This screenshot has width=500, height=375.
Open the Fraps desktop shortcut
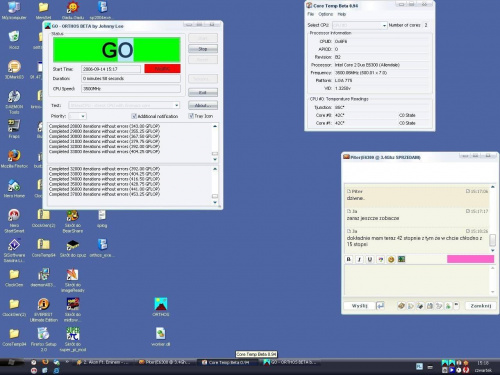[14, 129]
